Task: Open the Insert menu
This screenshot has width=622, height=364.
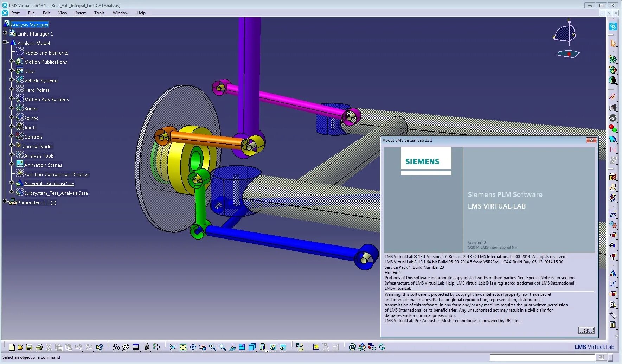Action: pyautogui.click(x=81, y=13)
